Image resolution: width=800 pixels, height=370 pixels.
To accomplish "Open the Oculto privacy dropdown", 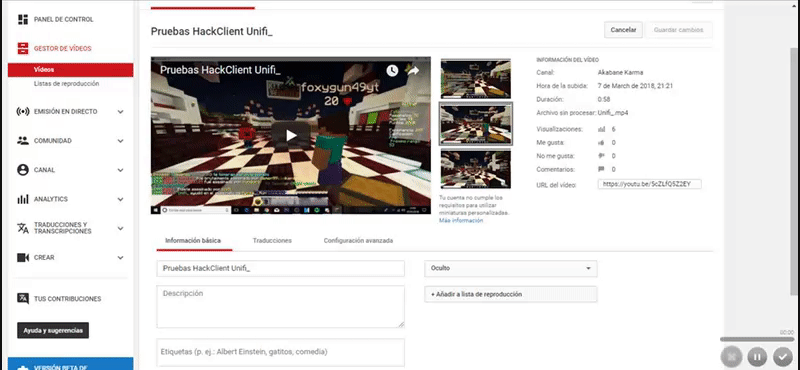I will (x=511, y=268).
